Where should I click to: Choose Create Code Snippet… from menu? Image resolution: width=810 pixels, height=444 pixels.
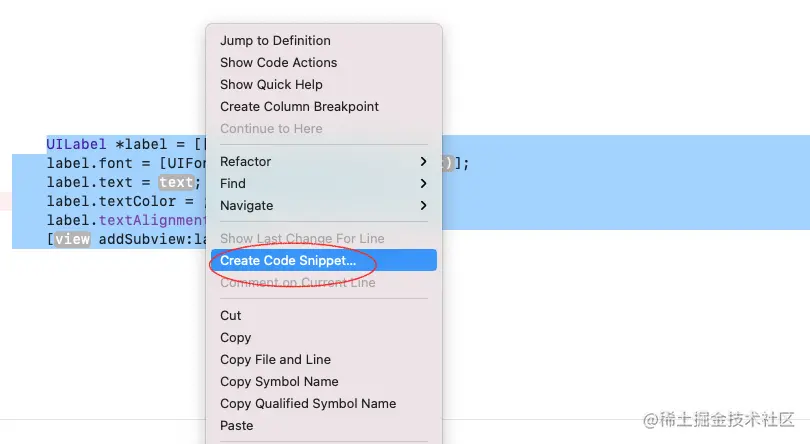[x=288, y=261]
